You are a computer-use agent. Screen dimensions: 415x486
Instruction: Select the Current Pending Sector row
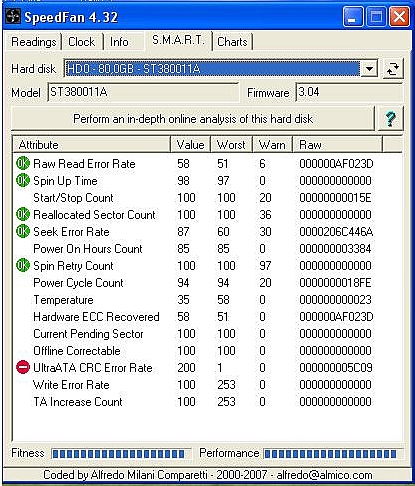(x=207, y=334)
